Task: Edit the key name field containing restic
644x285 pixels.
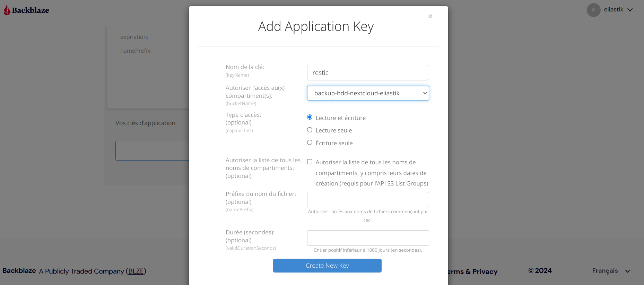Action: (x=368, y=73)
